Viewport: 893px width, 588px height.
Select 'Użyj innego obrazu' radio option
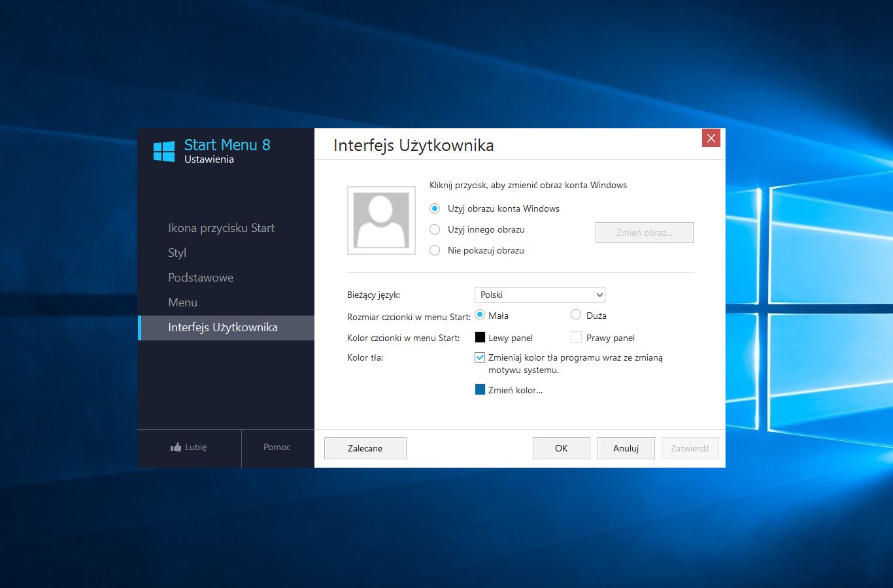(x=435, y=229)
